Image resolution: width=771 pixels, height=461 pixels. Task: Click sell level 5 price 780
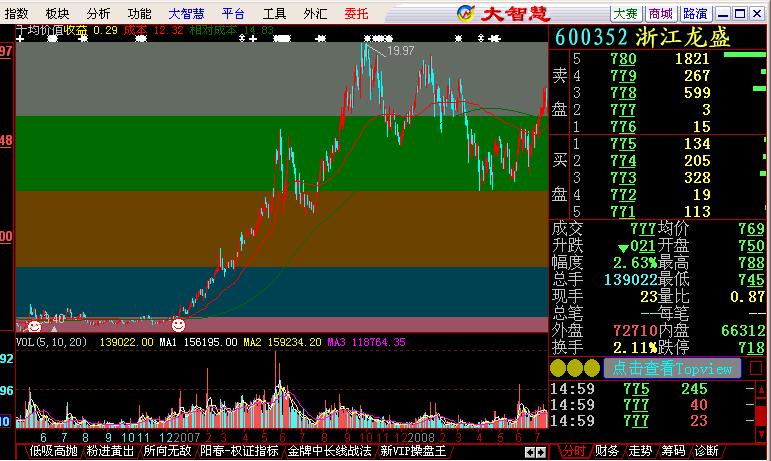click(x=623, y=59)
